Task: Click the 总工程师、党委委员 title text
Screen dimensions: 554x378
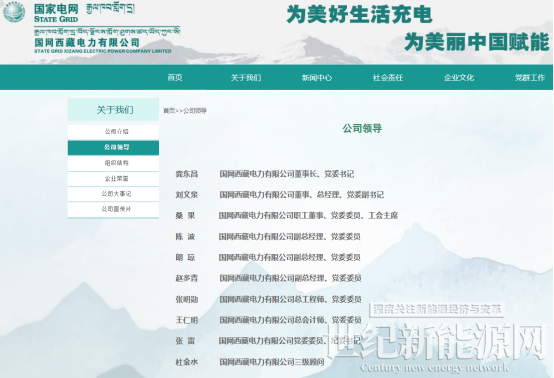Action: tap(328, 300)
